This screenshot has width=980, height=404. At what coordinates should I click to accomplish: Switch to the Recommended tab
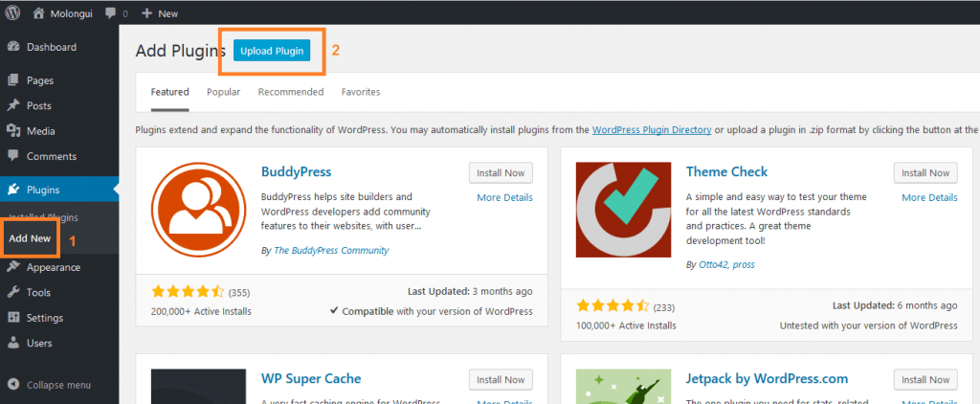coord(291,92)
